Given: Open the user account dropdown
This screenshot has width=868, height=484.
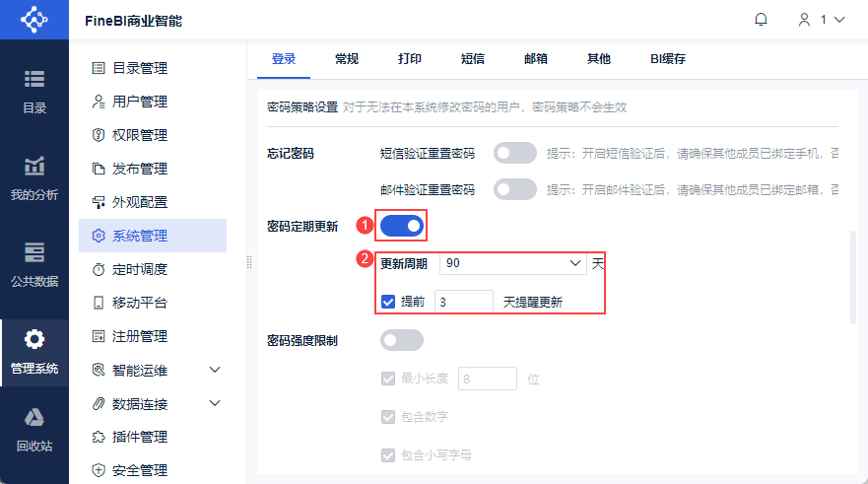Looking at the screenshot, I should click(822, 20).
